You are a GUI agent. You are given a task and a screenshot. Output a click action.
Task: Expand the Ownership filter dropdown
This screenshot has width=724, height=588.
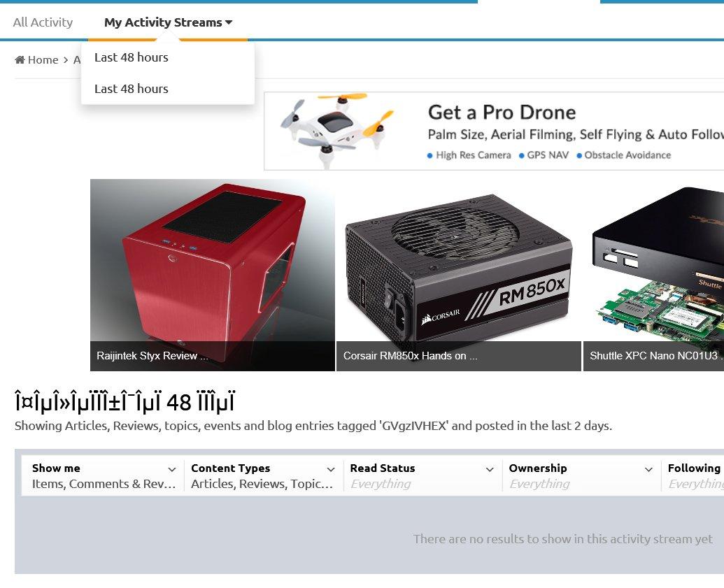581,476
